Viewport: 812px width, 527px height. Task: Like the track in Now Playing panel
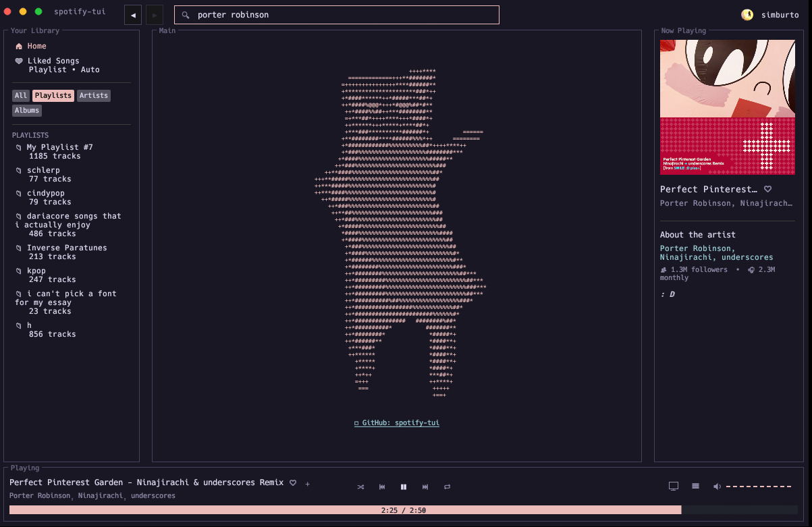(767, 190)
